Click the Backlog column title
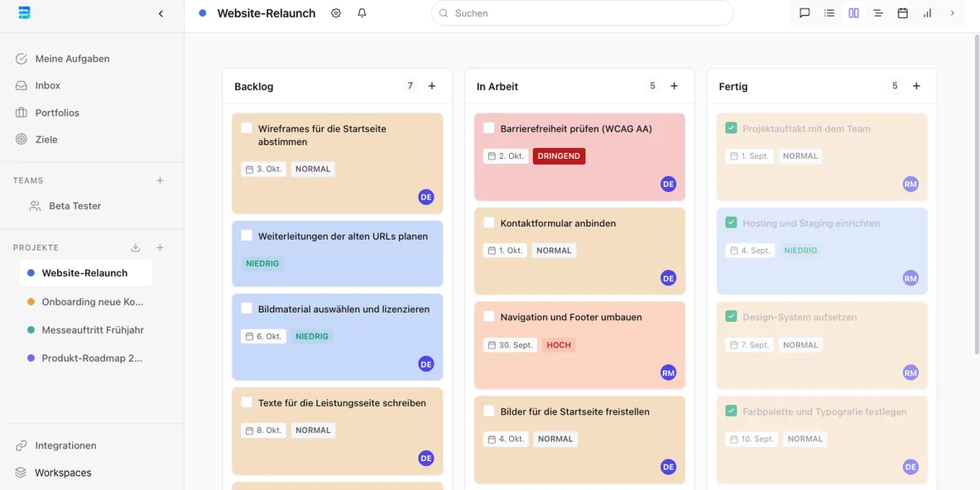The image size is (980, 490). tap(254, 87)
